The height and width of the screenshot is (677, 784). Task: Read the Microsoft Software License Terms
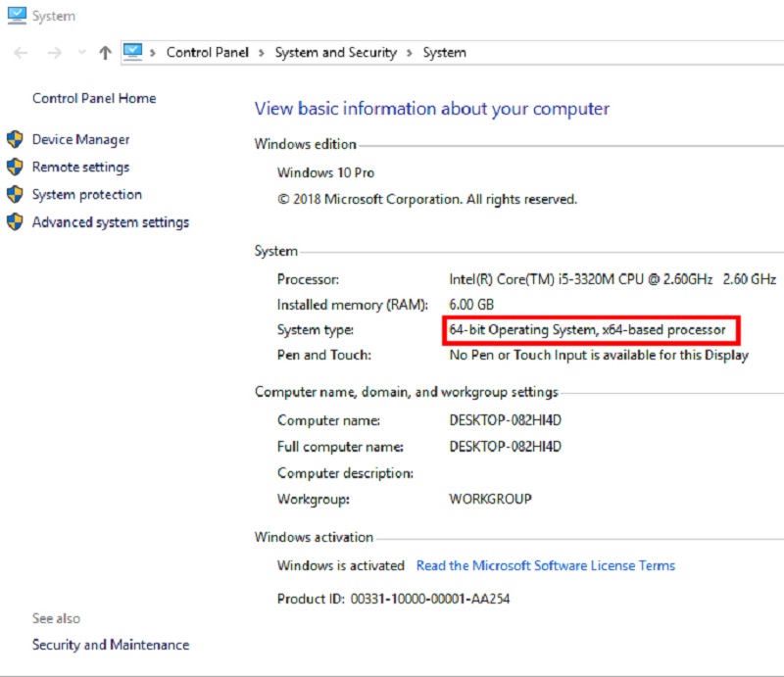pyautogui.click(x=546, y=565)
